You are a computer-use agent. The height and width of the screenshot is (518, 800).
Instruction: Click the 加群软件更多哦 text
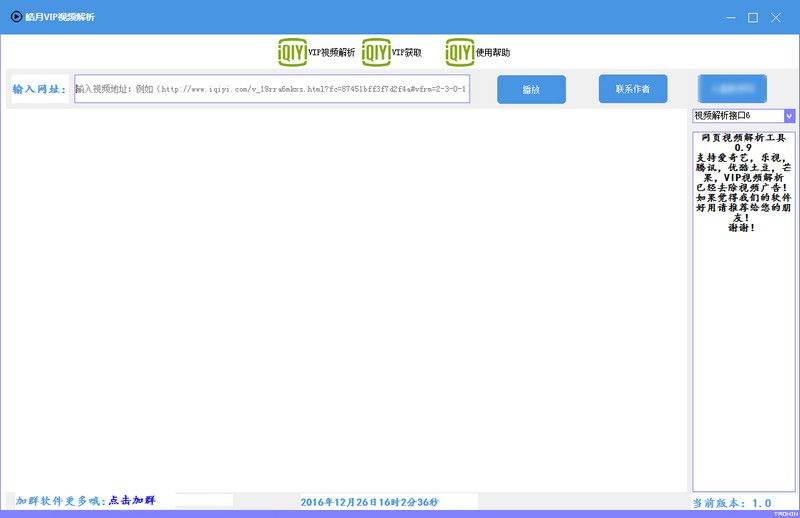(61, 500)
